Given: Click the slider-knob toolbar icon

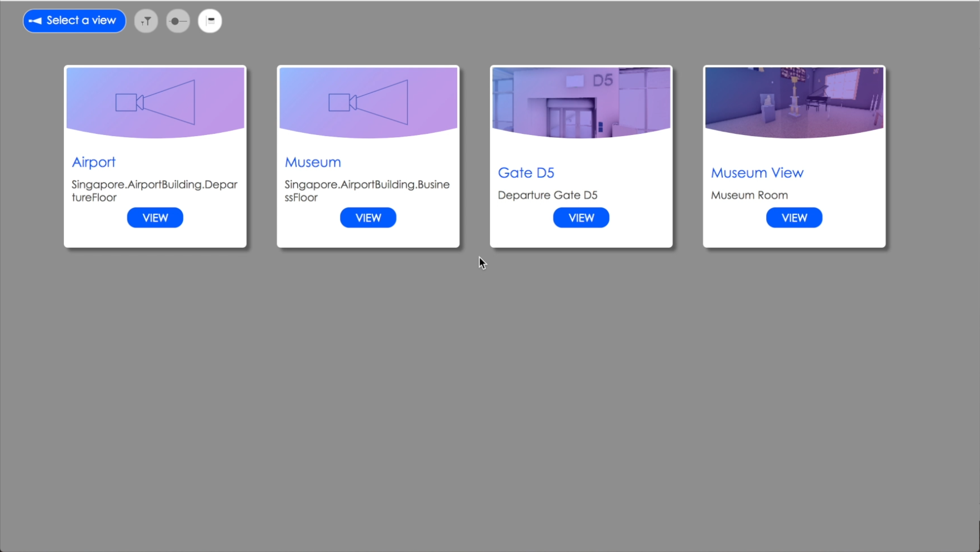Looking at the screenshot, I should 178,21.
